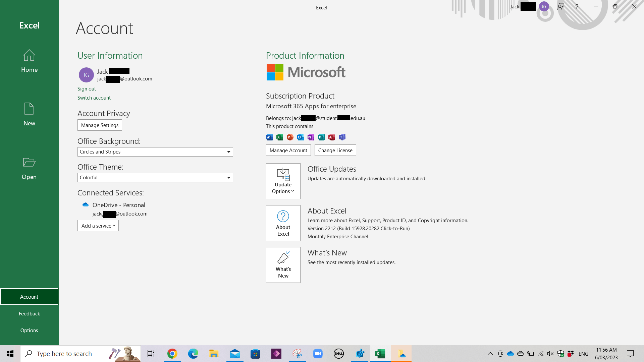Click the share feedback person icon in title bar
Screen dimensions: 644x362
561,6
